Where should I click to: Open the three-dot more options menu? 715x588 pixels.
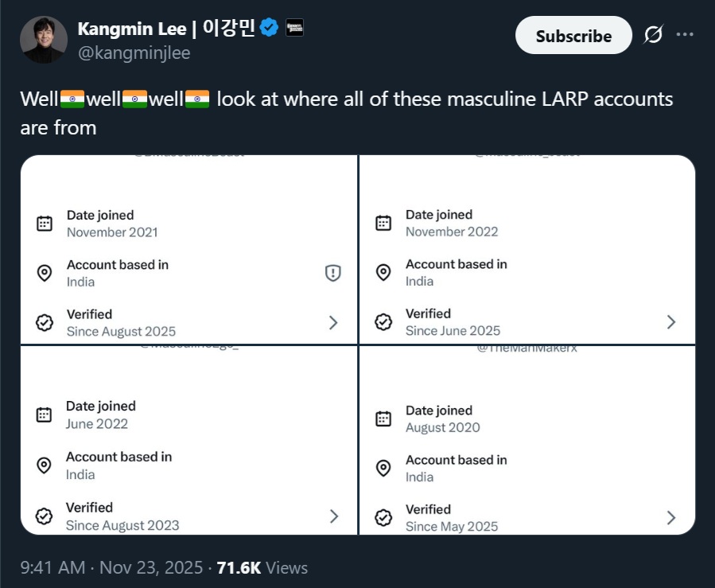point(685,35)
